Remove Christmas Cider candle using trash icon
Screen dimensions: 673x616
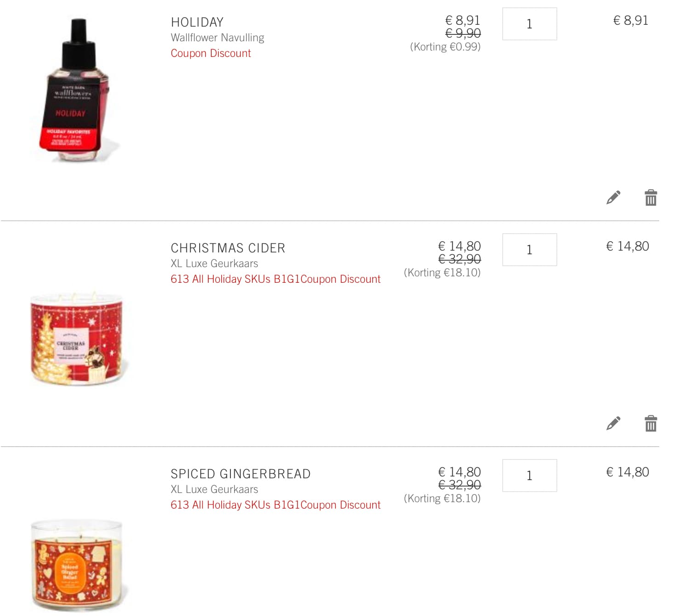[651, 423]
